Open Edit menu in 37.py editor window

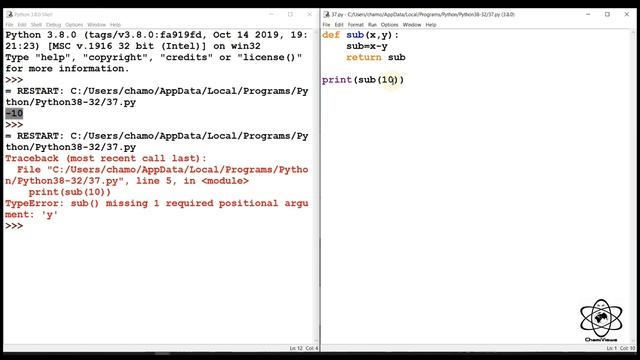click(339, 25)
